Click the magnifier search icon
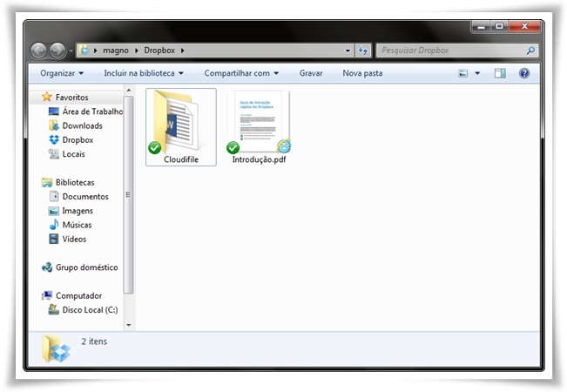567x392 pixels. [x=530, y=51]
